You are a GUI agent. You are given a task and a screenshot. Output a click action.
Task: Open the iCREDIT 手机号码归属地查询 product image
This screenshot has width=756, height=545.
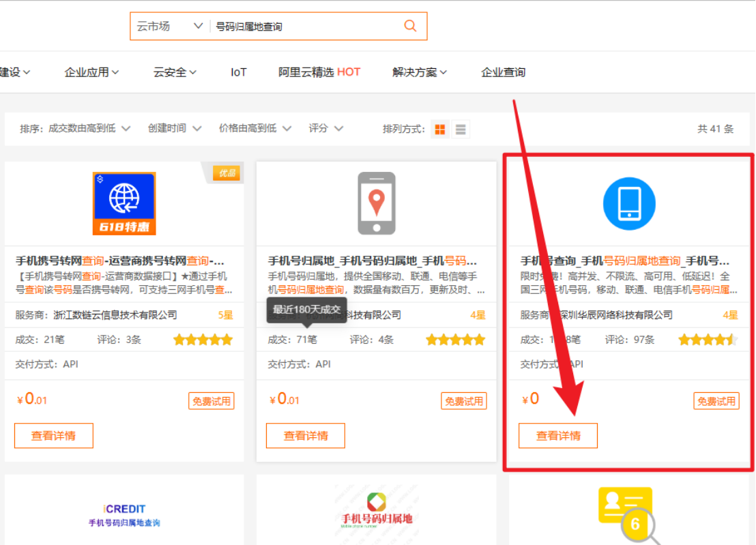click(x=124, y=515)
